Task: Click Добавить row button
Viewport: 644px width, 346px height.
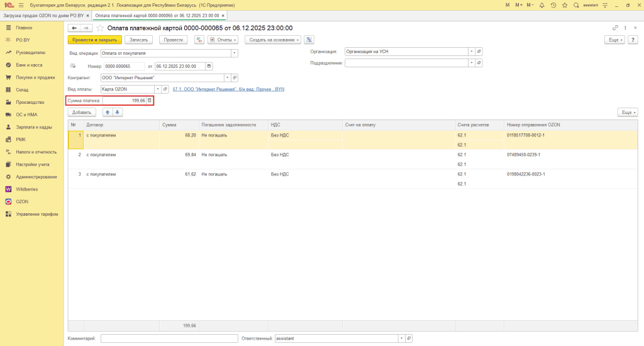Action: pyautogui.click(x=82, y=112)
